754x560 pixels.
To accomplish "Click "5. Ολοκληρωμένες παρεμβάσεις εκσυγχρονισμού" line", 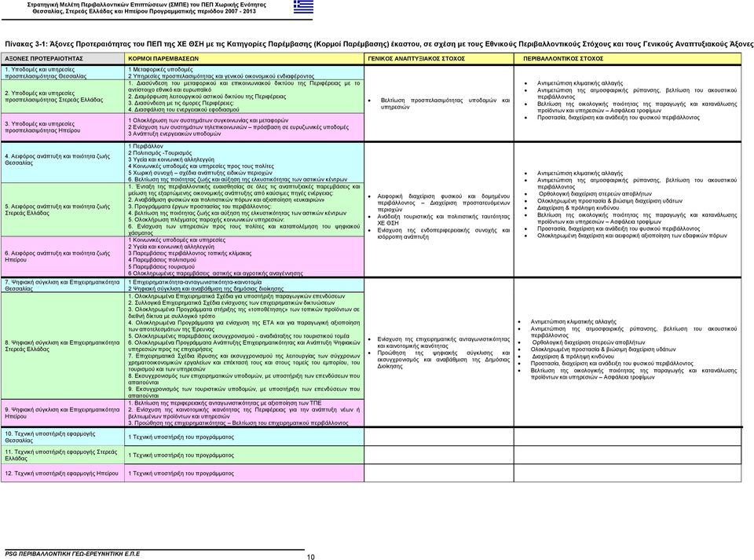I will (239, 336).
